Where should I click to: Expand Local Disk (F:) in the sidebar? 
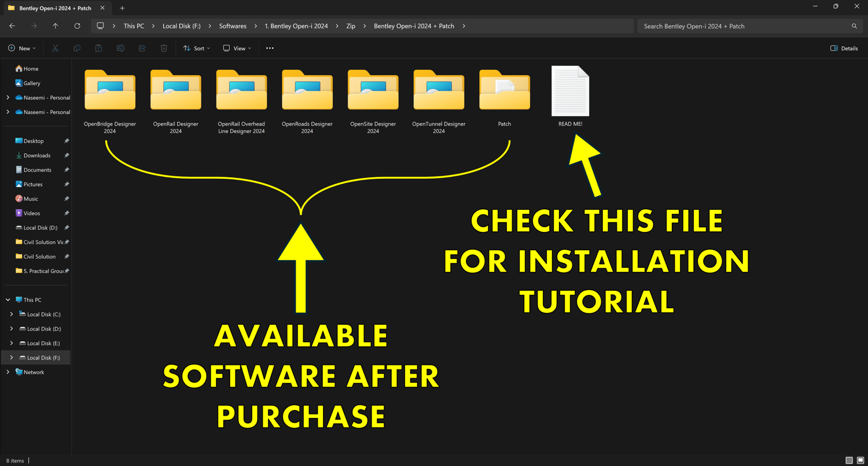pos(12,358)
